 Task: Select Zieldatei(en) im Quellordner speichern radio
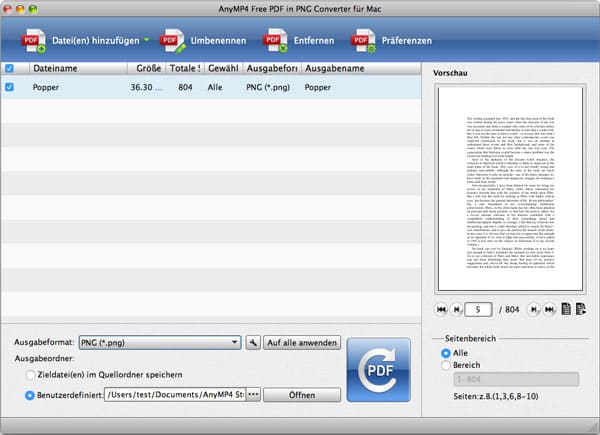click(30, 375)
